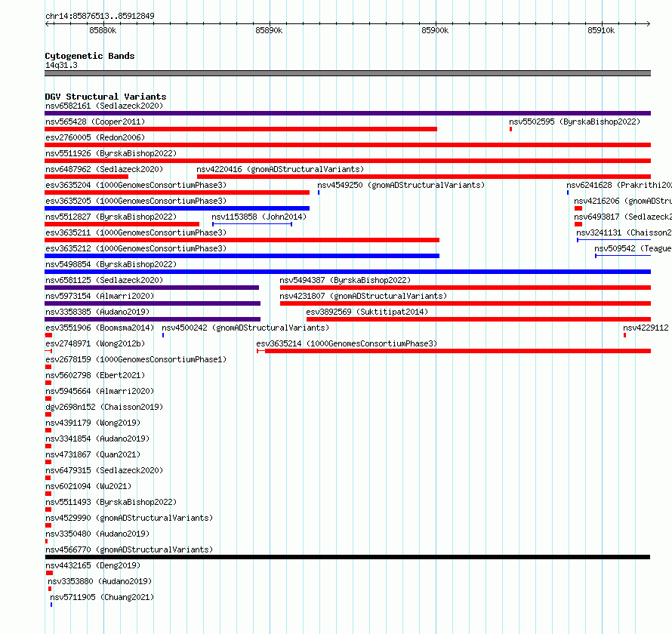Click the esv3635204 (1000GenomesConsortiumPhase3) label
Image resolution: width=672 pixels, height=634 pixels.
[136, 185]
